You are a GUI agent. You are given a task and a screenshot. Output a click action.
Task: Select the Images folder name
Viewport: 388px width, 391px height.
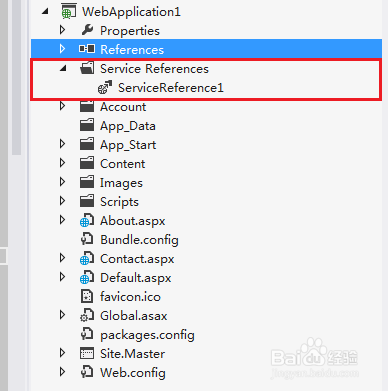click(121, 183)
